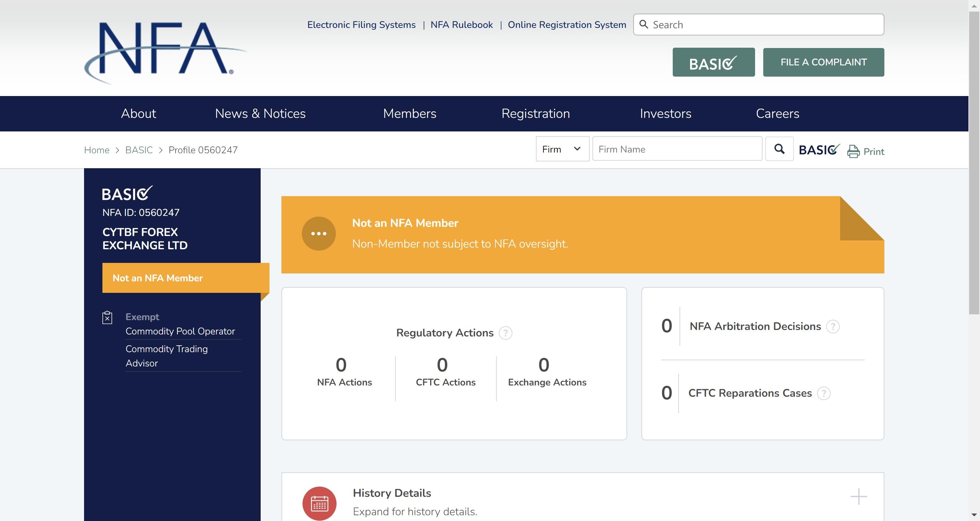980x521 pixels.
Task: Click the help icon next to Regulatory Actions
Action: tap(505, 333)
